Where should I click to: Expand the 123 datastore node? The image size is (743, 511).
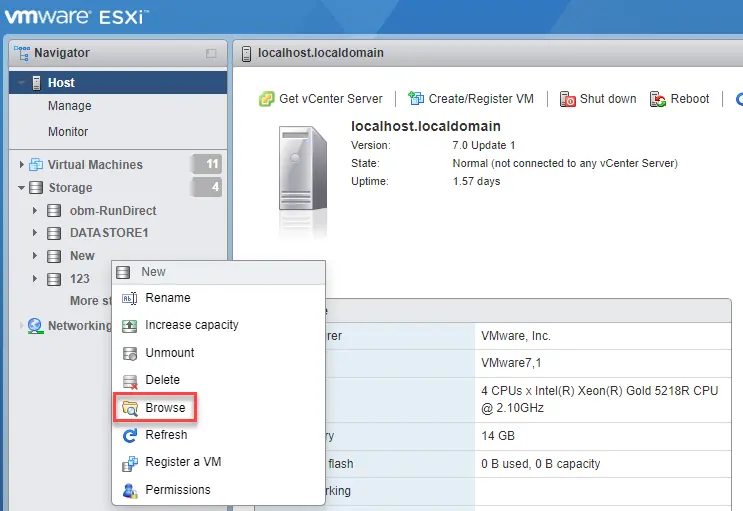pyautogui.click(x=35, y=280)
